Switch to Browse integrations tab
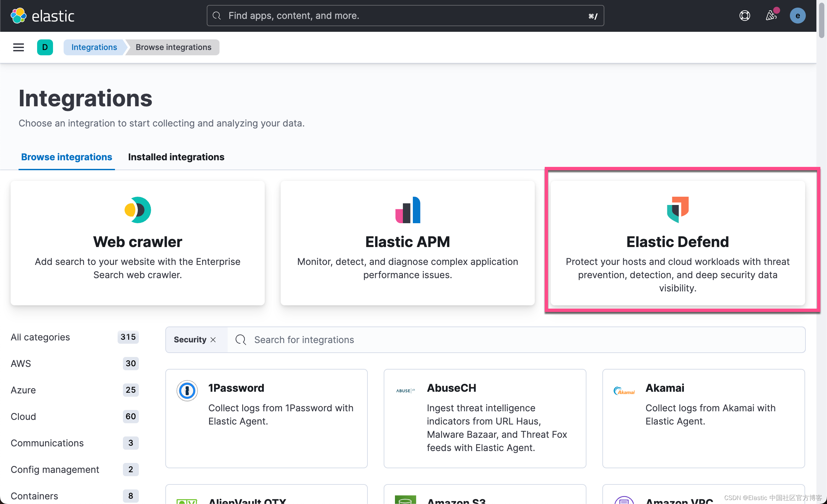827x504 pixels. click(x=67, y=157)
